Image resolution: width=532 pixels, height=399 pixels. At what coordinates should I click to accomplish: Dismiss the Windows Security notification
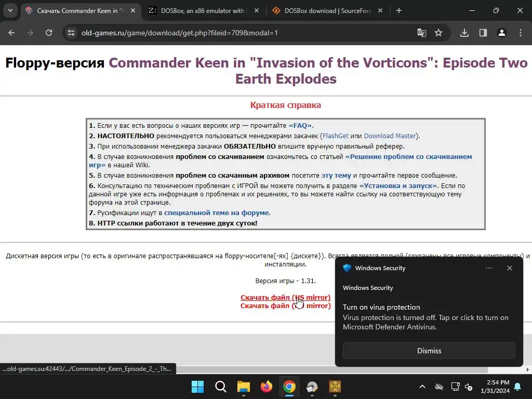429,351
